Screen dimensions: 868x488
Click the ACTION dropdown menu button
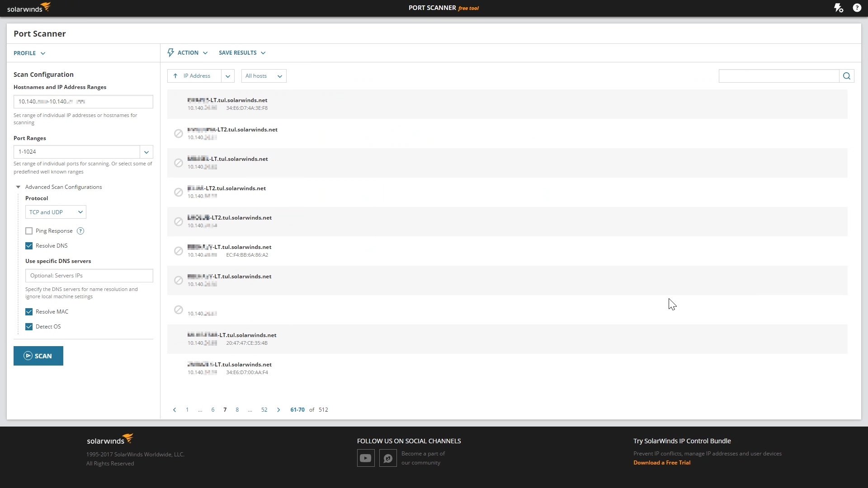tap(188, 52)
